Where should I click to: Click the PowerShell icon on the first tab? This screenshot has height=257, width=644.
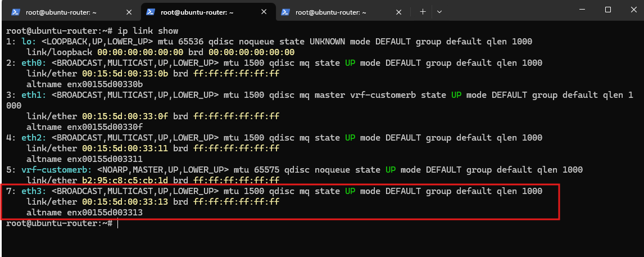pyautogui.click(x=16, y=12)
